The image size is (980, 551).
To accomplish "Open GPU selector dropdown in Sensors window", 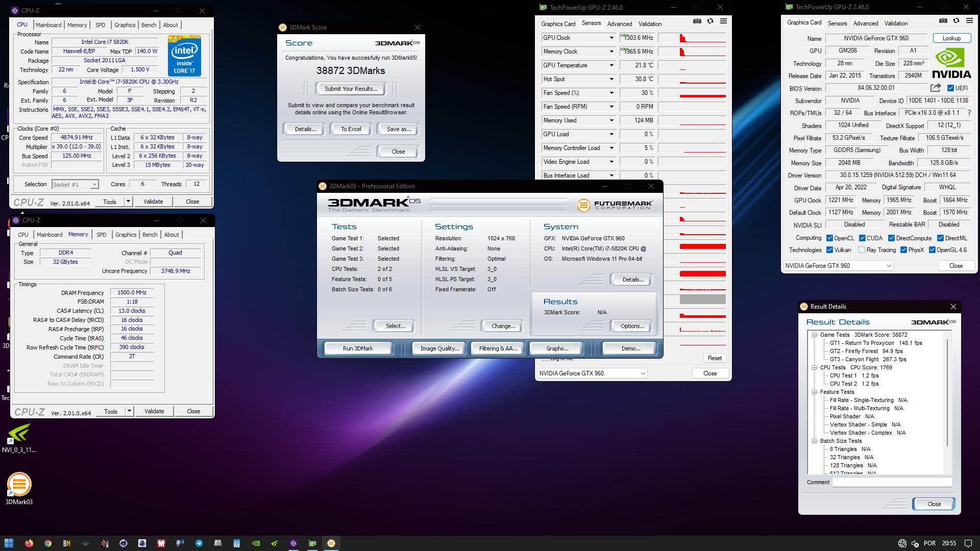I will point(592,373).
